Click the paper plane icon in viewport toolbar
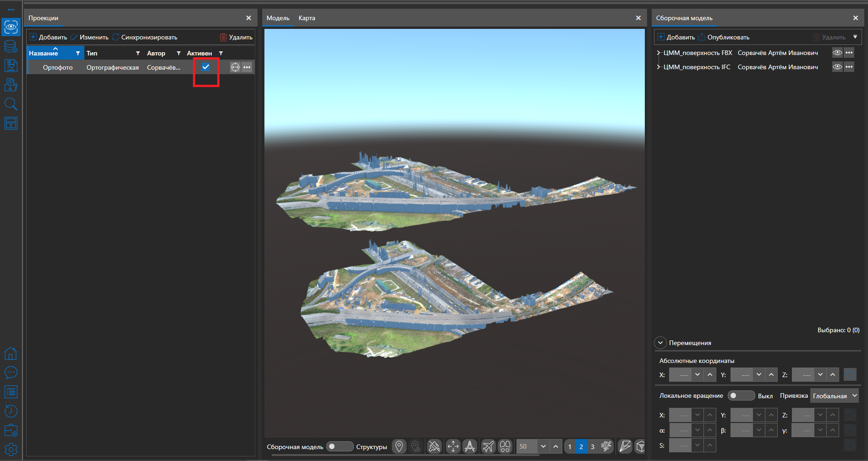This screenshot has width=868, height=461. [625, 446]
